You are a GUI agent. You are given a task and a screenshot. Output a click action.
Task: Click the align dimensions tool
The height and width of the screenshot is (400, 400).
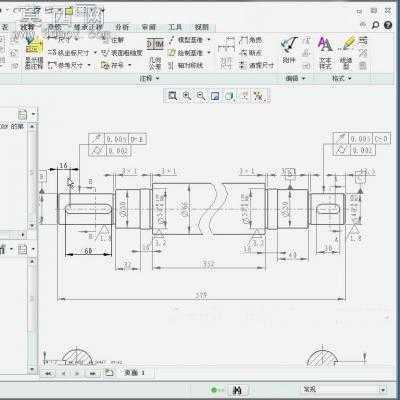[226, 53]
